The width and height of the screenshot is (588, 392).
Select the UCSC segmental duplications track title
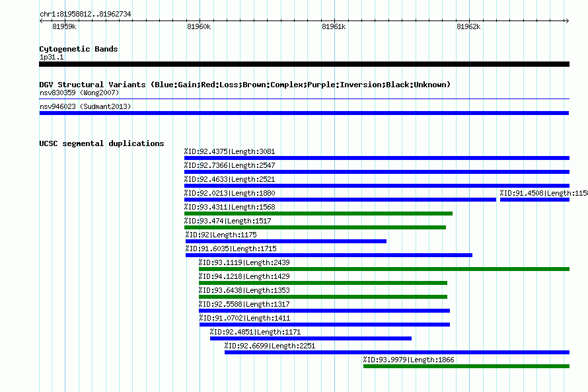click(x=102, y=143)
